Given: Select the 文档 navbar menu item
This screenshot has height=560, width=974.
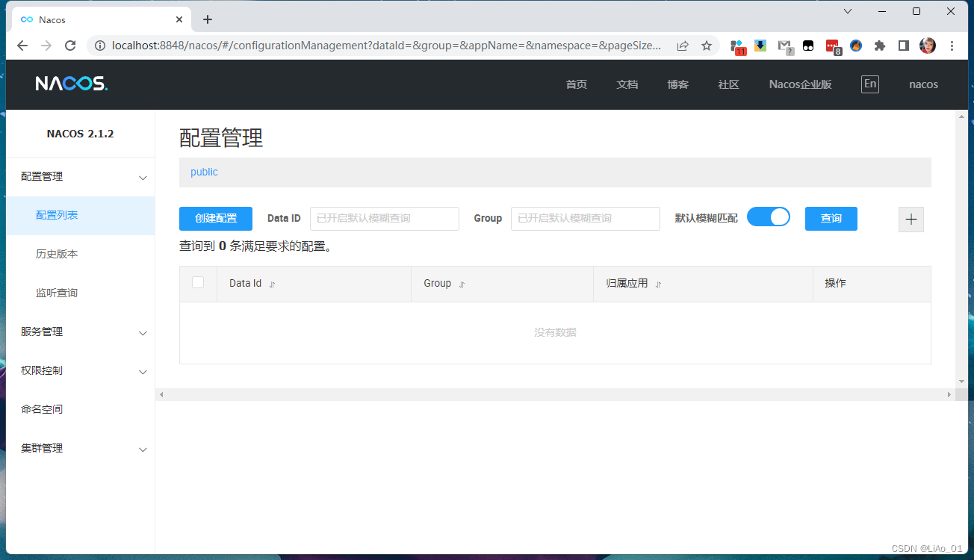Looking at the screenshot, I should point(627,84).
